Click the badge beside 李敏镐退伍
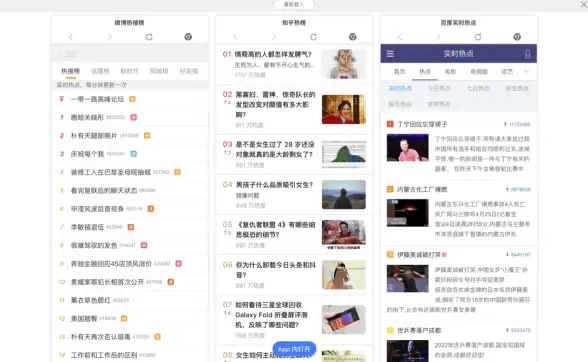This screenshot has height=362, width=588. click(131, 227)
